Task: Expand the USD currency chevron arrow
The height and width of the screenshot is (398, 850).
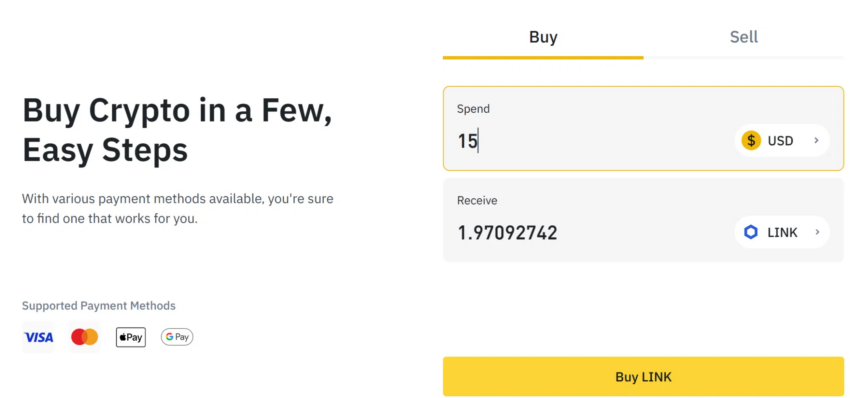Action: [x=816, y=141]
